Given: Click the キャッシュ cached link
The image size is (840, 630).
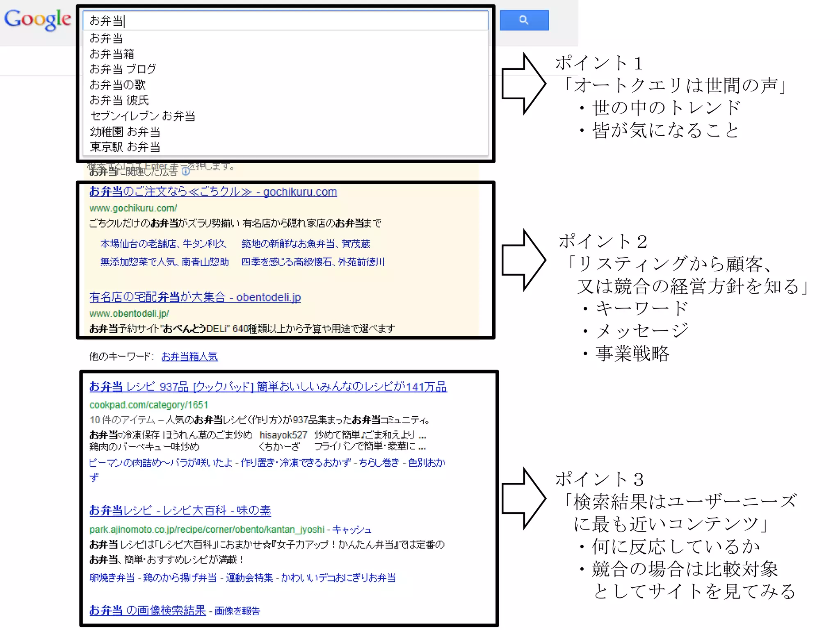Looking at the screenshot, I should 352,530.
